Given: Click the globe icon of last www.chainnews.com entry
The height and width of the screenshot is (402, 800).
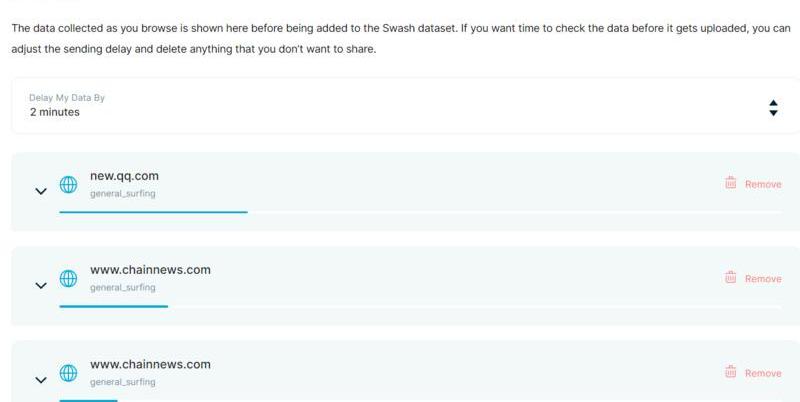Looking at the screenshot, I should [x=68, y=373].
